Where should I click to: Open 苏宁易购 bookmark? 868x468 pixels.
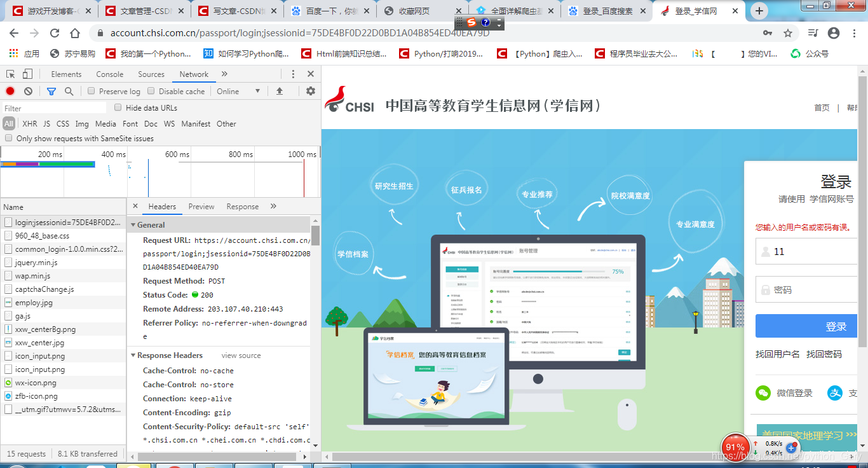pyautogui.click(x=72, y=54)
